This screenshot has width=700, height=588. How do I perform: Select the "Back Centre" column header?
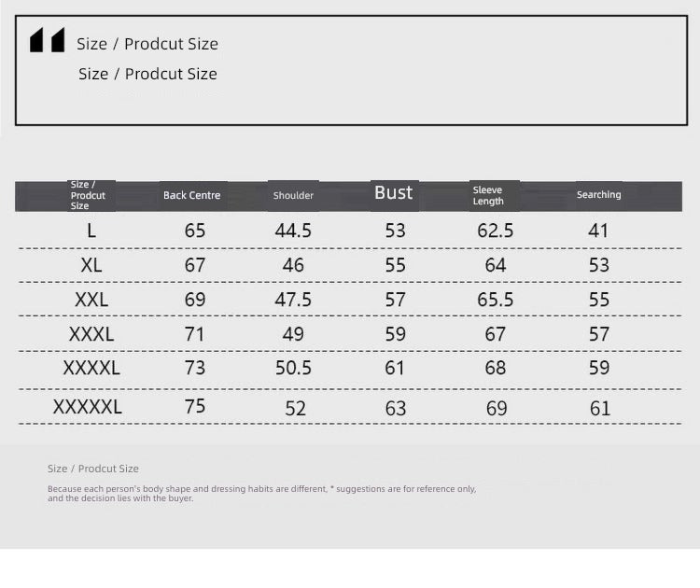point(192,195)
